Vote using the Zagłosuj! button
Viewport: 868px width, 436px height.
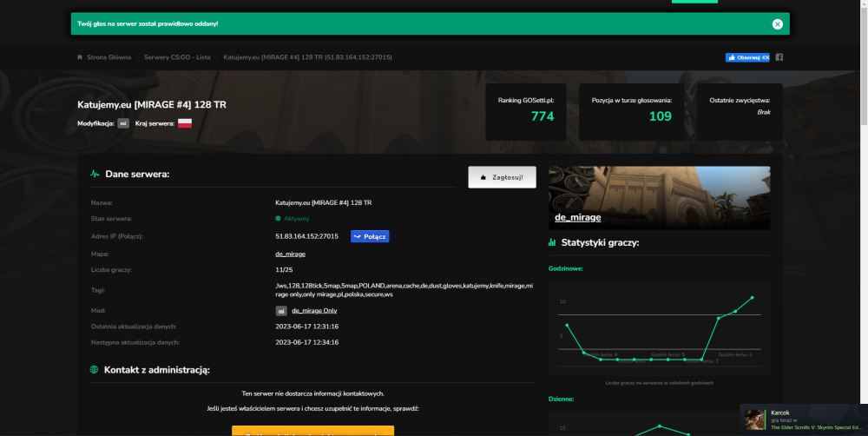coord(502,177)
